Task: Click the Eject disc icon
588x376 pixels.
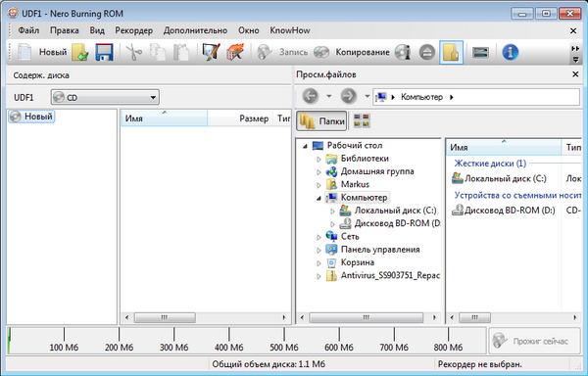Action: tap(426, 52)
